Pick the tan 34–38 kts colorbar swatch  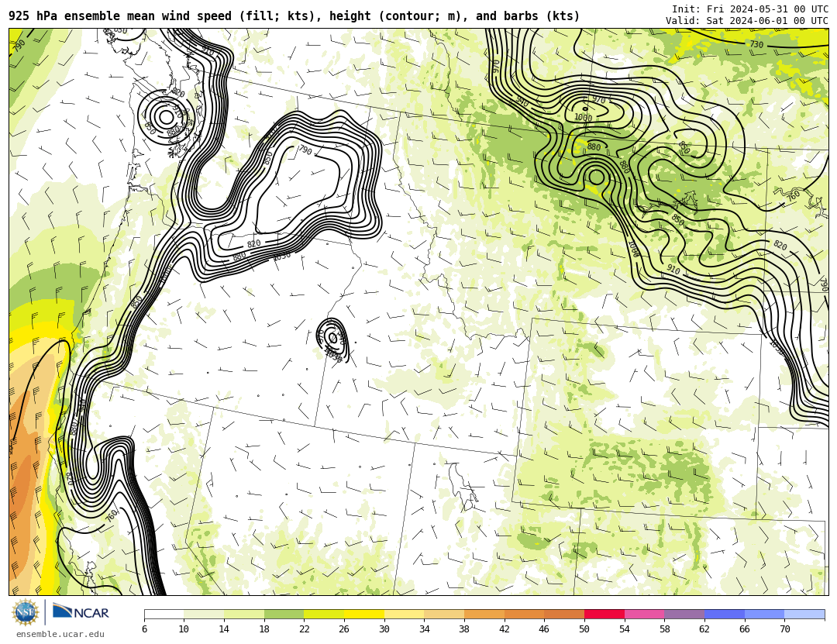[x=444, y=614]
